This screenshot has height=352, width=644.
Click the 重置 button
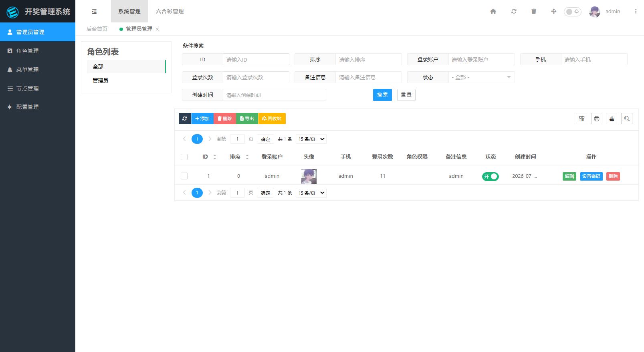pos(406,95)
